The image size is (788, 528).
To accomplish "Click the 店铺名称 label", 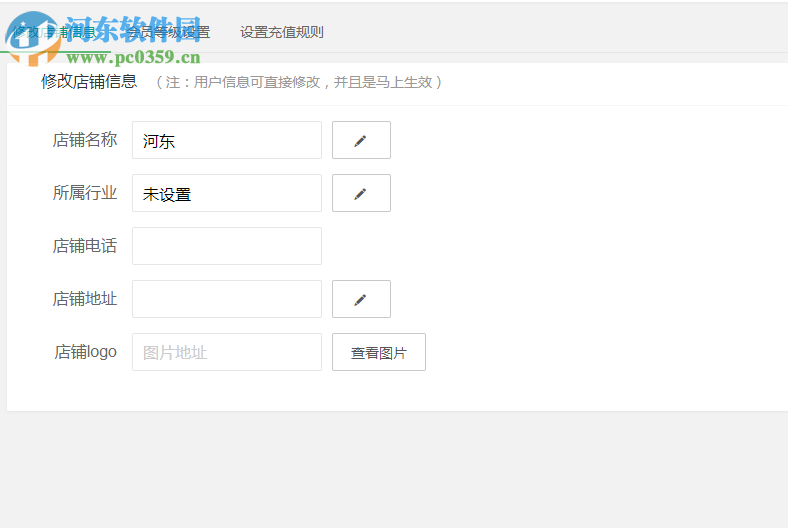I will (x=85, y=140).
